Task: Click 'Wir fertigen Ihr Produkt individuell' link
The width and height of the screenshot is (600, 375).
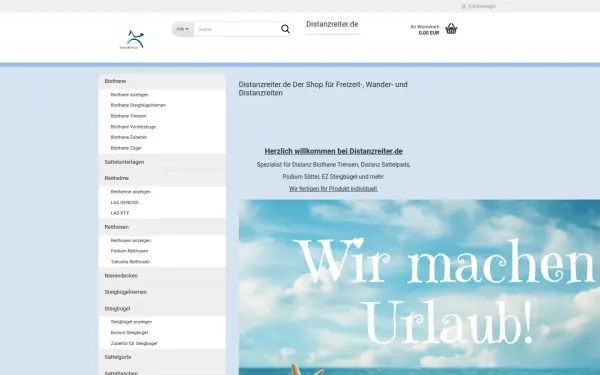Action: click(333, 189)
